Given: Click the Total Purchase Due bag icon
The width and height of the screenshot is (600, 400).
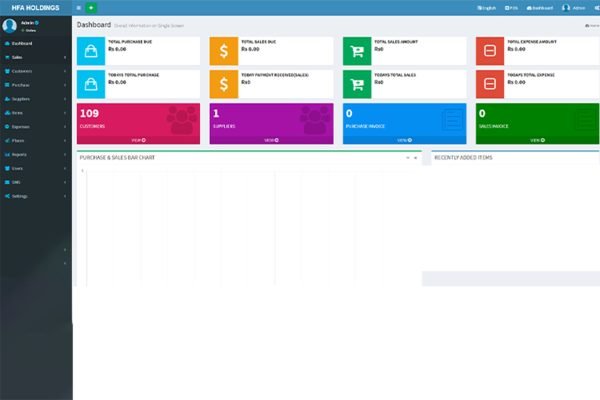Looking at the screenshot, I should [x=90, y=51].
